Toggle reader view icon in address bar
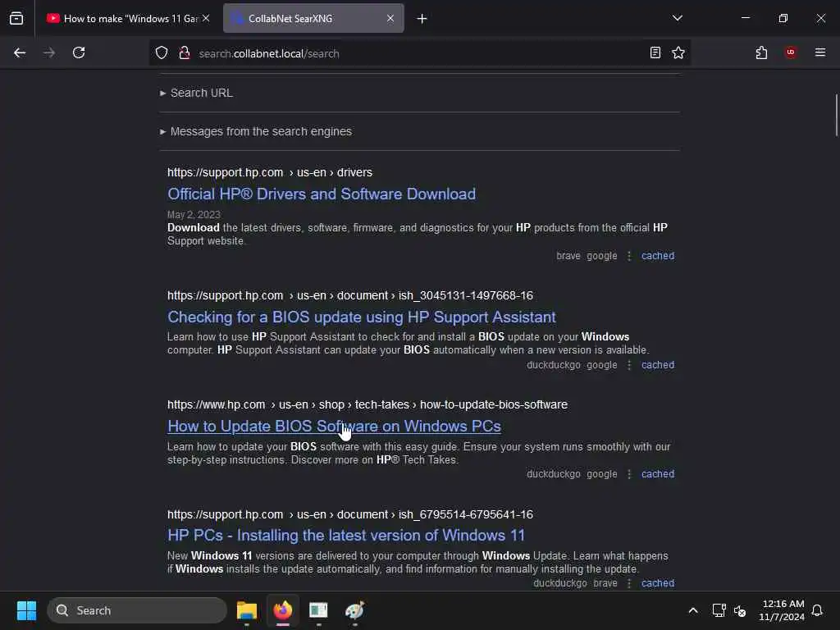This screenshot has height=630, width=840. 655,53
